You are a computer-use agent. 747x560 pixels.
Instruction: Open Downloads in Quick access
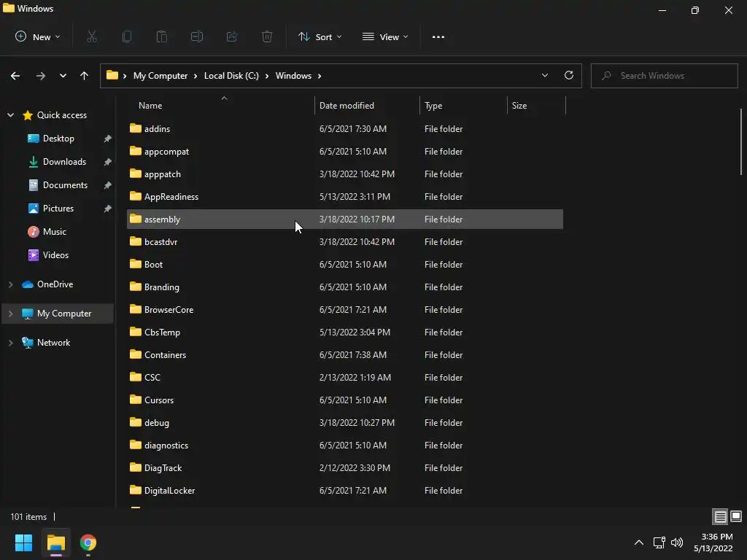64,162
